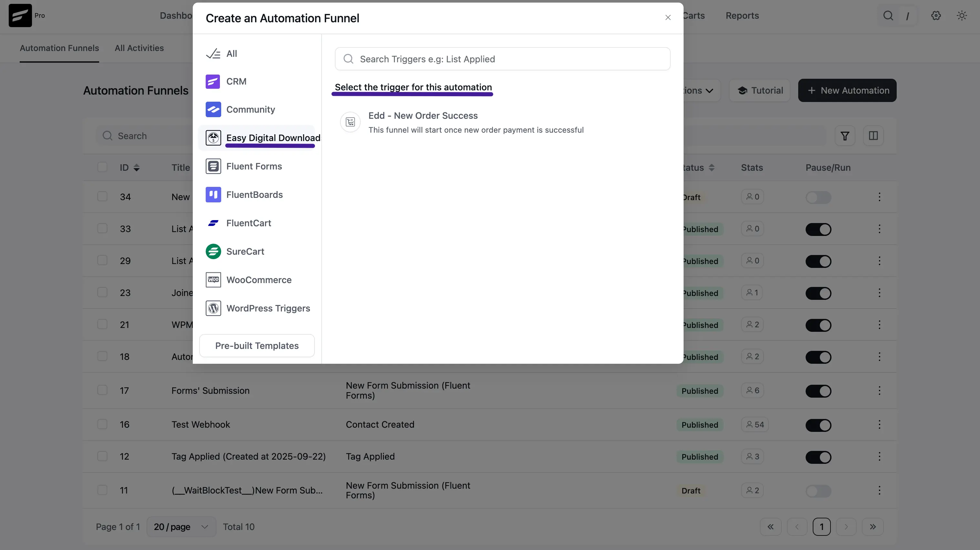Image resolution: width=980 pixels, height=550 pixels.
Task: Pause automation 16 with its switch
Action: click(x=818, y=425)
